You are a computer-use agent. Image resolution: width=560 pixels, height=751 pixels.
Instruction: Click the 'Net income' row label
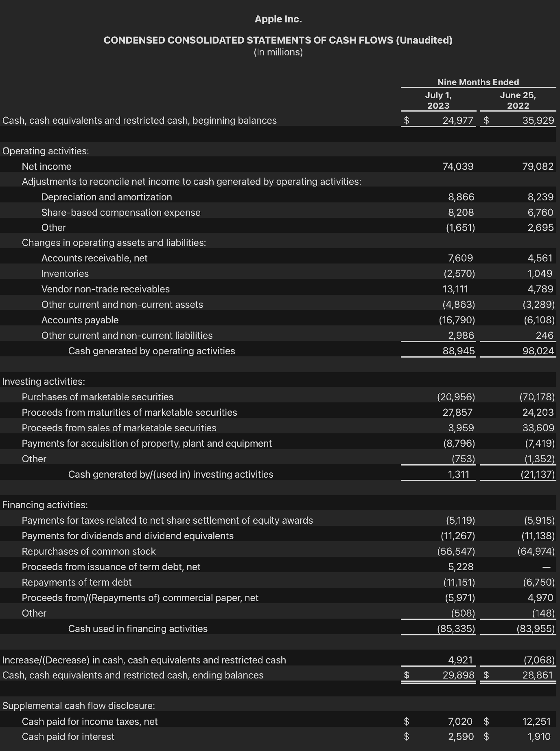coord(46,167)
